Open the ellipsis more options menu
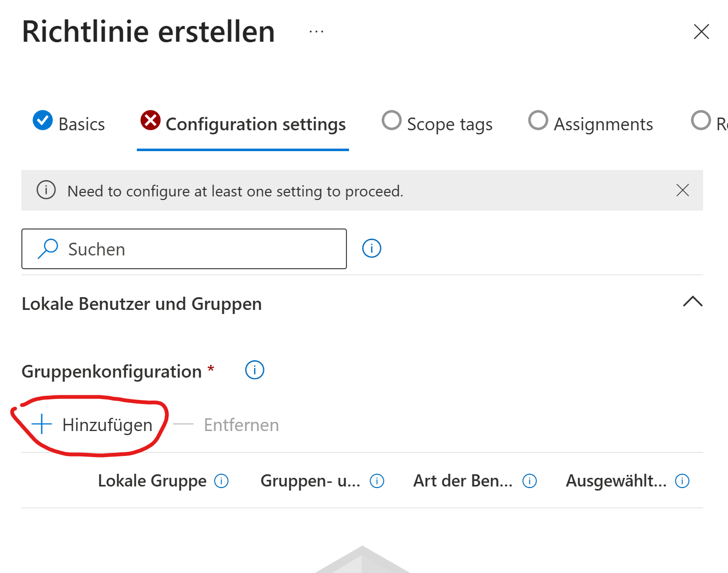This screenshot has width=728, height=573. (316, 32)
